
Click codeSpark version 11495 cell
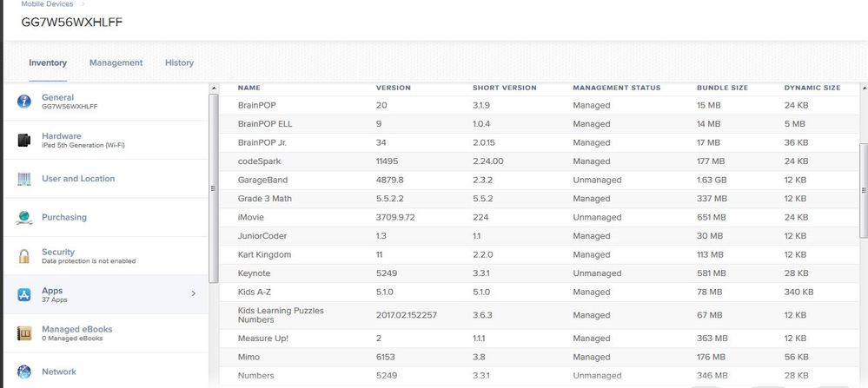387,161
